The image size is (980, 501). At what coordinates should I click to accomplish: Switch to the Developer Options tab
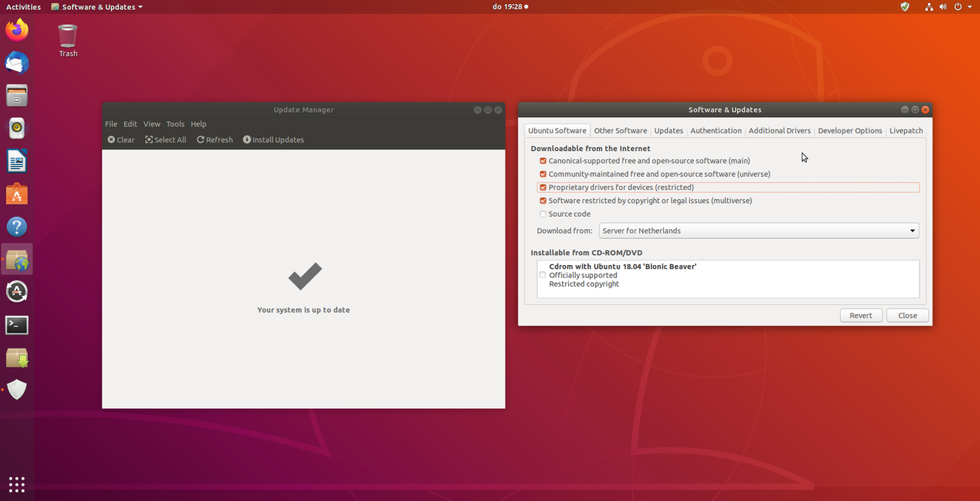tap(850, 130)
